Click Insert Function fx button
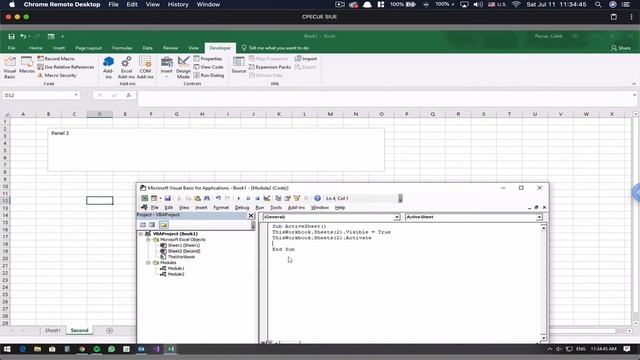 [129, 95]
